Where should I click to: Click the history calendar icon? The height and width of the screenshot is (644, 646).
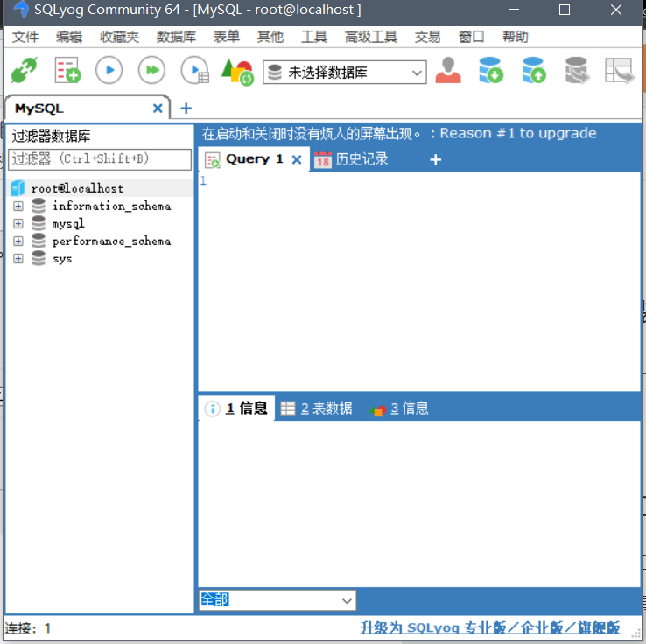[x=323, y=159]
